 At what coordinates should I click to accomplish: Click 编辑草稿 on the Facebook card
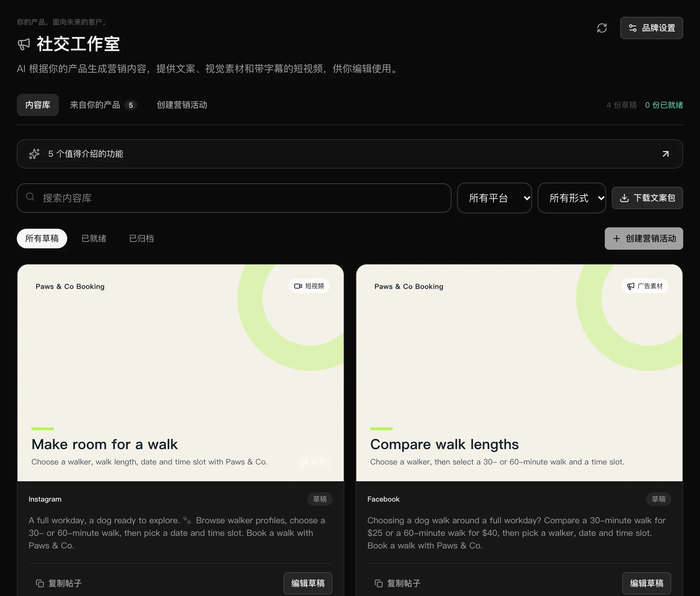point(646,583)
